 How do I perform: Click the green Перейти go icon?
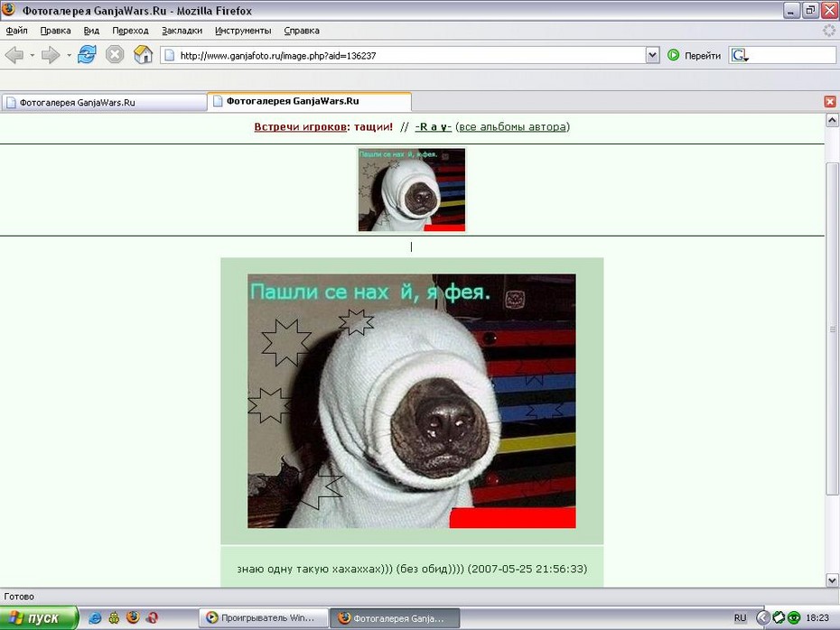(x=674, y=54)
